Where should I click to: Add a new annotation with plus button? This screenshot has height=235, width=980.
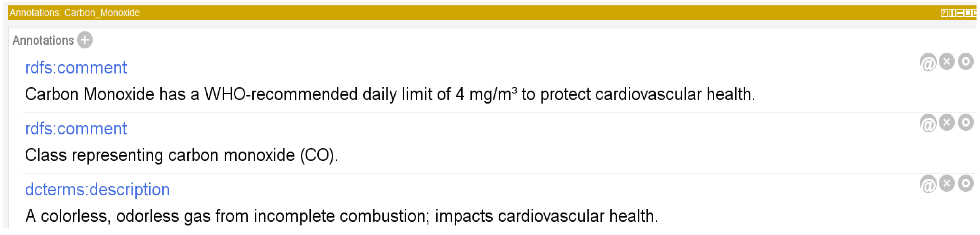[85, 40]
